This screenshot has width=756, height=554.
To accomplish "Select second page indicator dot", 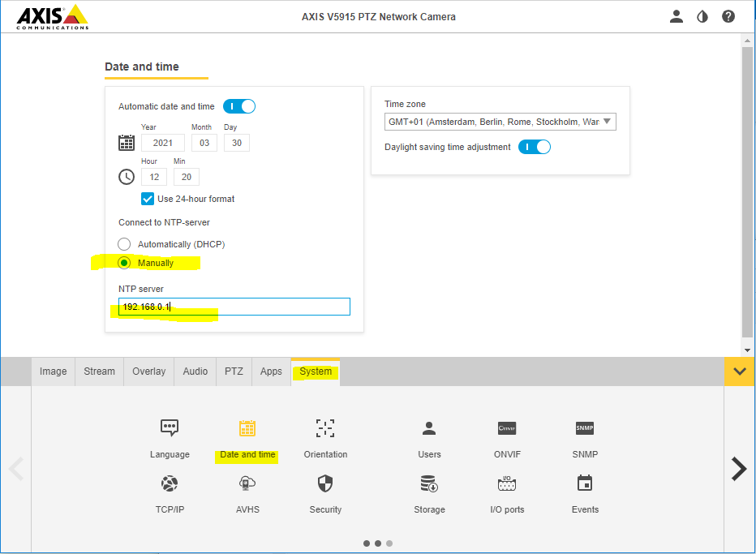I will pos(378,543).
